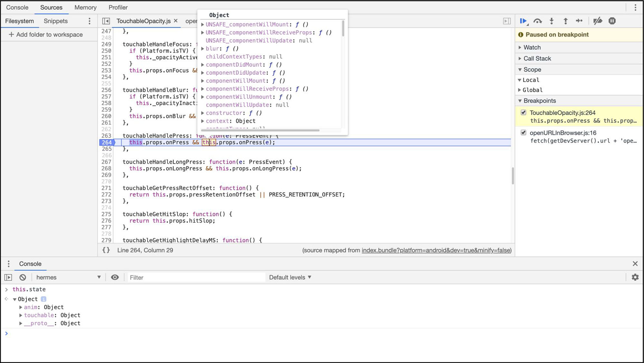Enable the eye/live expression icon
This screenshot has height=363, width=644.
[x=115, y=277]
